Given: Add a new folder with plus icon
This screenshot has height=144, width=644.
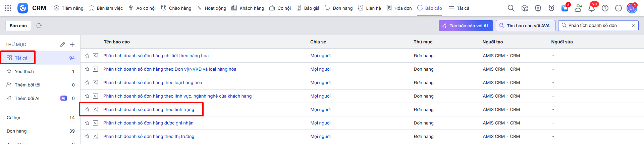Looking at the screenshot, I should coord(72,44).
